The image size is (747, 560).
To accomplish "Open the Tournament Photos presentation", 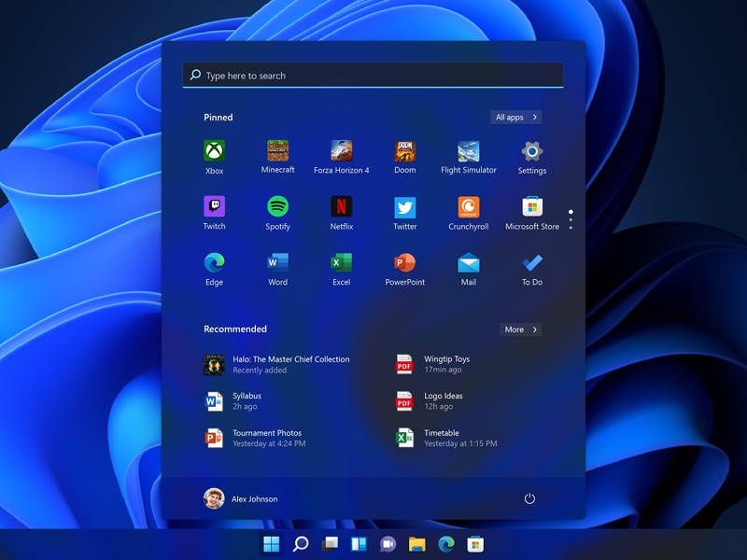I will [x=255, y=438].
